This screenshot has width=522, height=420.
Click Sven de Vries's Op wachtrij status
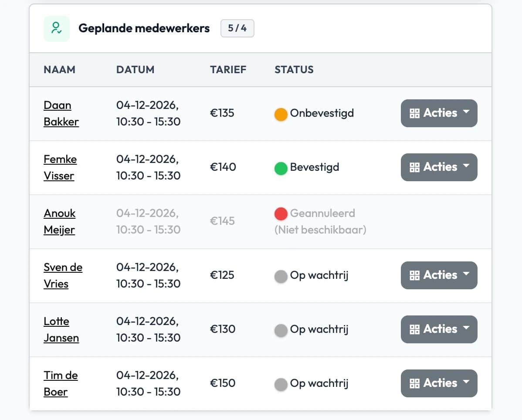tap(319, 275)
